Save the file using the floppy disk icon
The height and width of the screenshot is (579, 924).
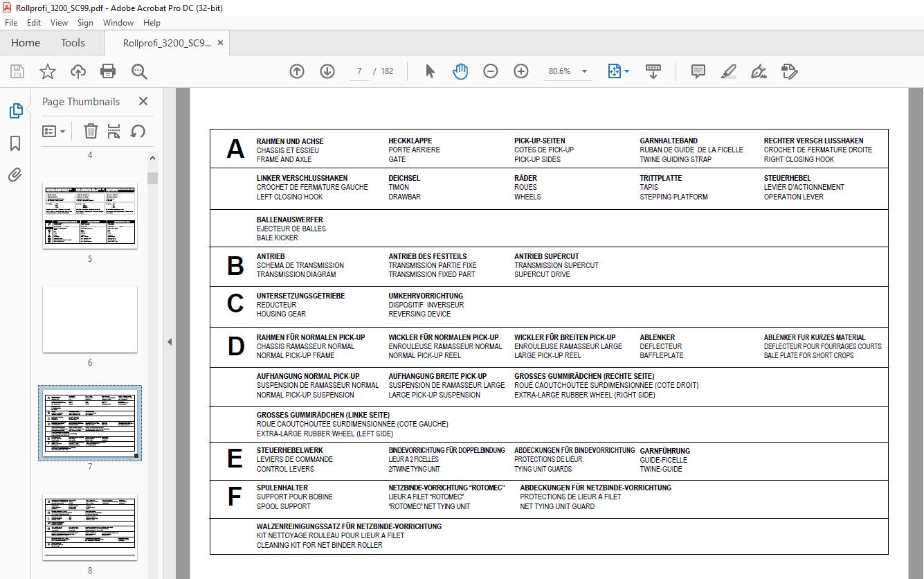17,71
